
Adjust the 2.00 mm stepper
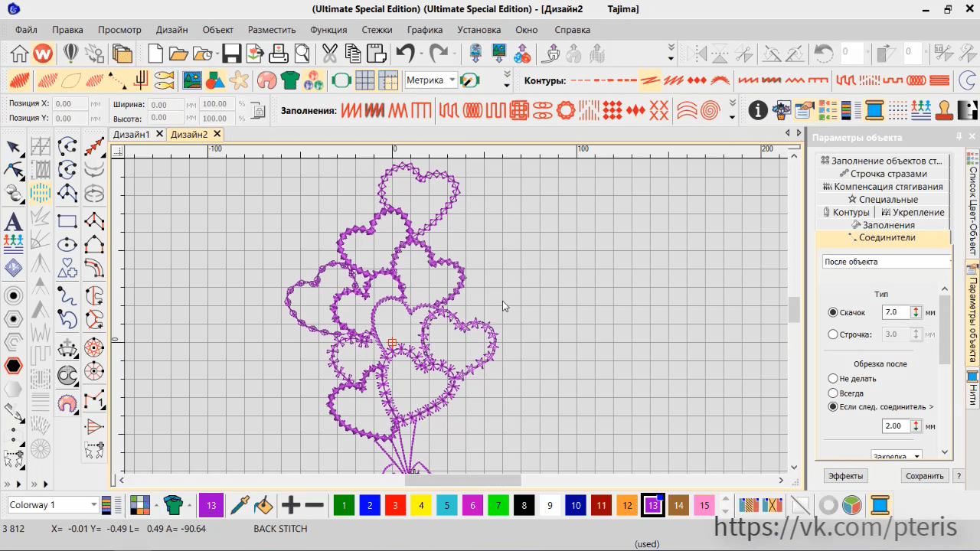pos(916,426)
